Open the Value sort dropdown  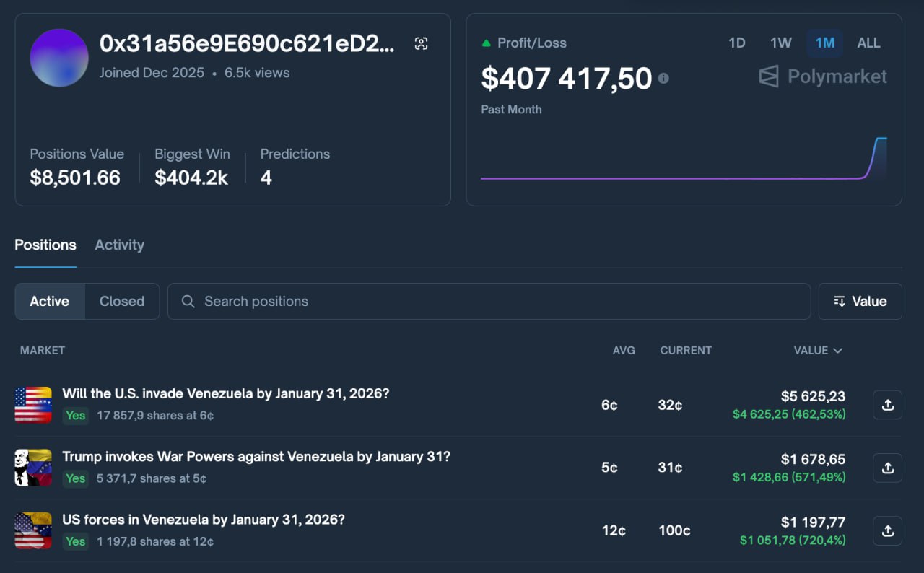[x=860, y=302]
